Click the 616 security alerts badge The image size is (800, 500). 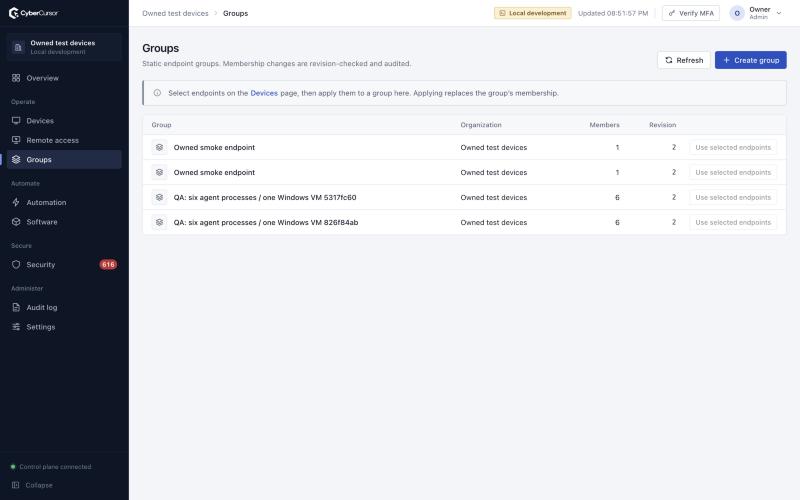108,265
